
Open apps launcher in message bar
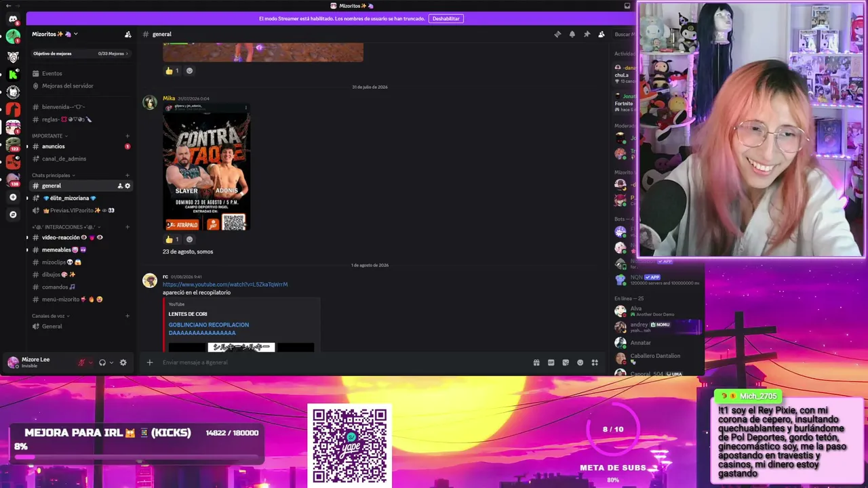[x=595, y=363]
